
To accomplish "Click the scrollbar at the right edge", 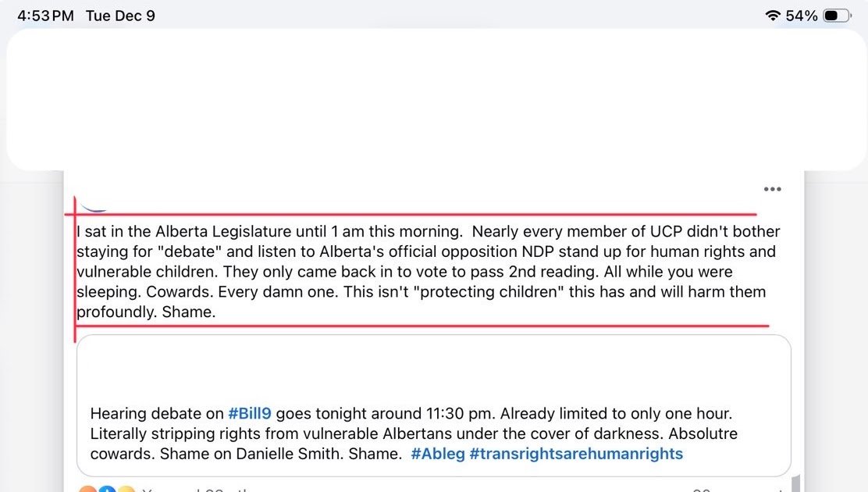I will [x=794, y=484].
